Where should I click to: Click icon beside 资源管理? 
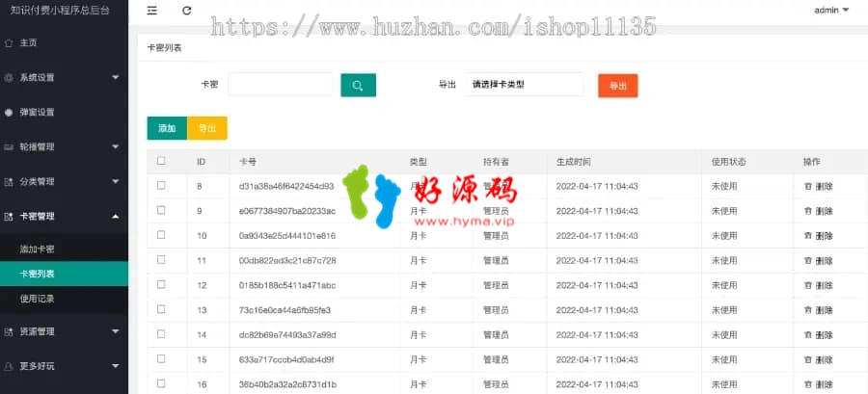pos(9,331)
